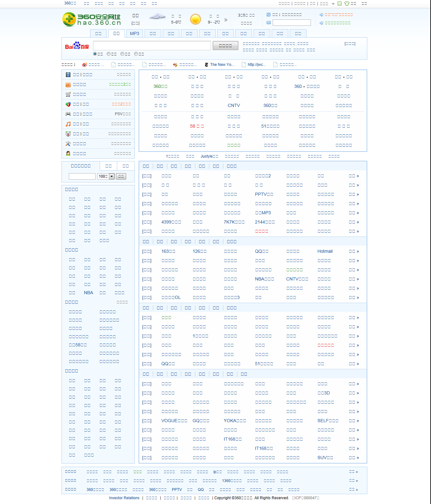Screen dimensions: 431x504
Task: Click the Baidu logo
Action: 77,46
